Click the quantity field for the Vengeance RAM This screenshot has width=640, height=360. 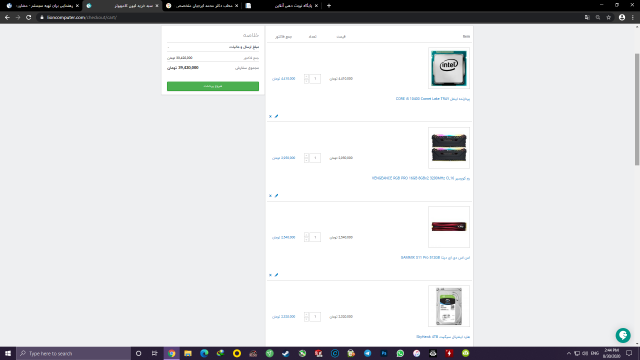(x=315, y=158)
